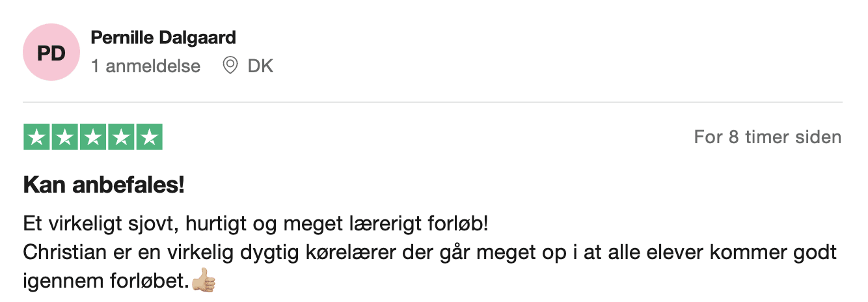868x302 pixels.
Task: Open reviewer profile Pernille Dalgaard
Action: click(163, 38)
